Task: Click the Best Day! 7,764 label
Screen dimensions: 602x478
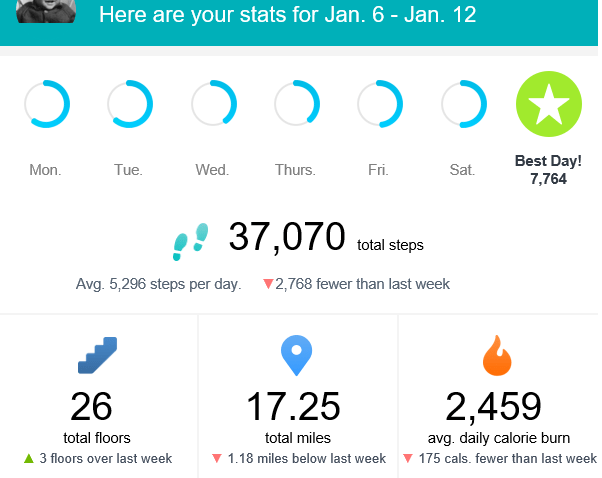Action: 547,169
